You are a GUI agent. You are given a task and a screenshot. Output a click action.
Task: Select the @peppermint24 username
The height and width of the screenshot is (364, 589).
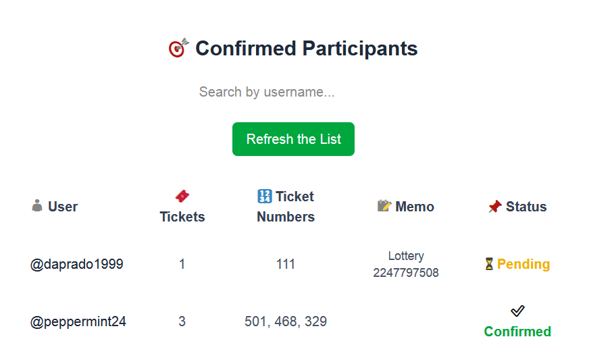pos(78,321)
